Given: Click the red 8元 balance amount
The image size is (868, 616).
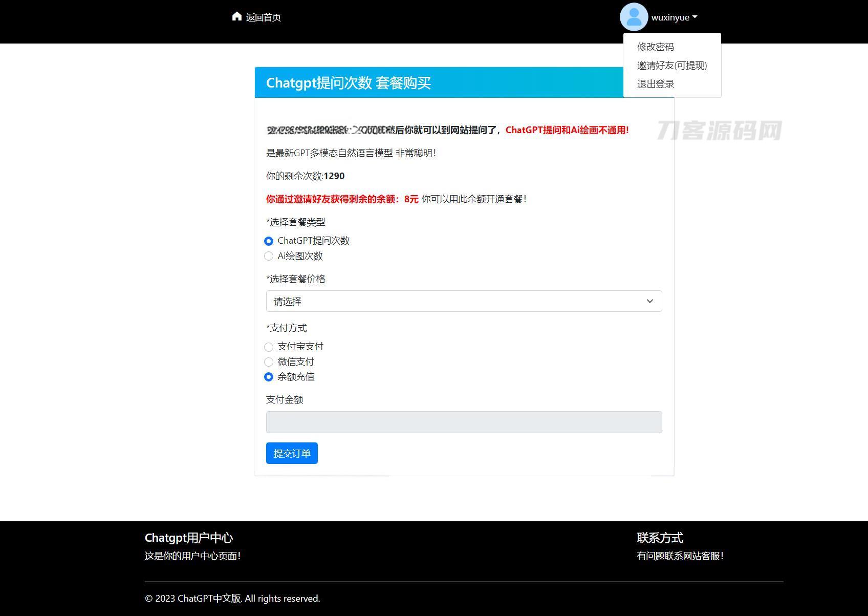Looking at the screenshot, I should tap(411, 199).
